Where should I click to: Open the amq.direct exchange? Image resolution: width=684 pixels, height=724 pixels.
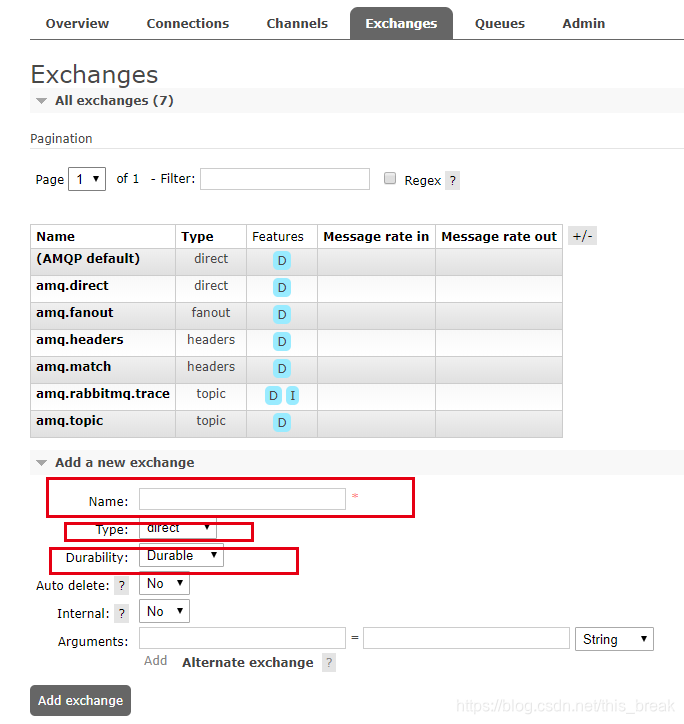(x=72, y=286)
